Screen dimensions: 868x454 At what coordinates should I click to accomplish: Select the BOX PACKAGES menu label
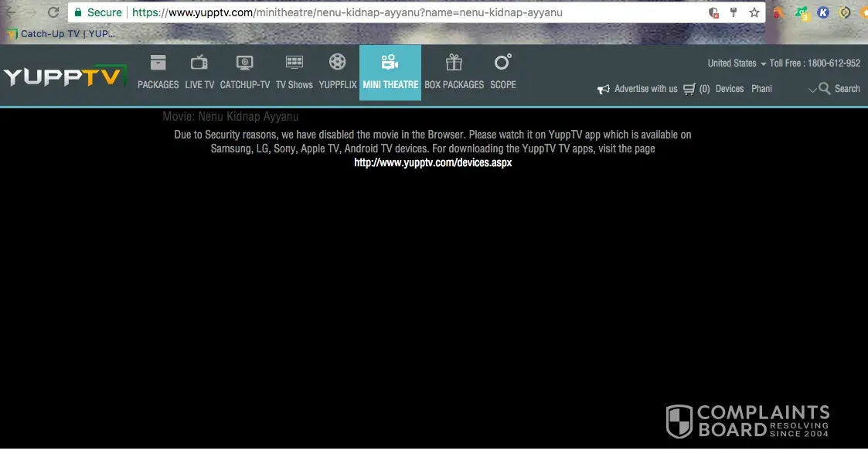coord(454,85)
